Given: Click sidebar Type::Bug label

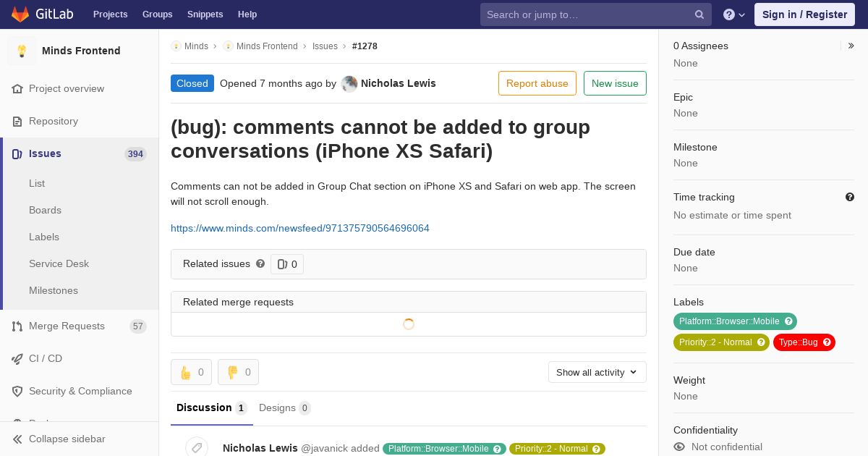Looking at the screenshot, I should pos(798,342).
